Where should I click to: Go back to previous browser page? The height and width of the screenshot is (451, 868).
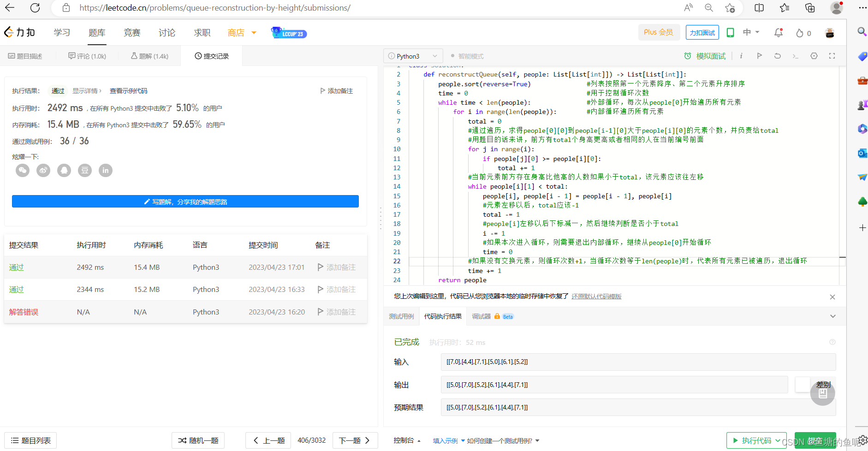pyautogui.click(x=10, y=7)
